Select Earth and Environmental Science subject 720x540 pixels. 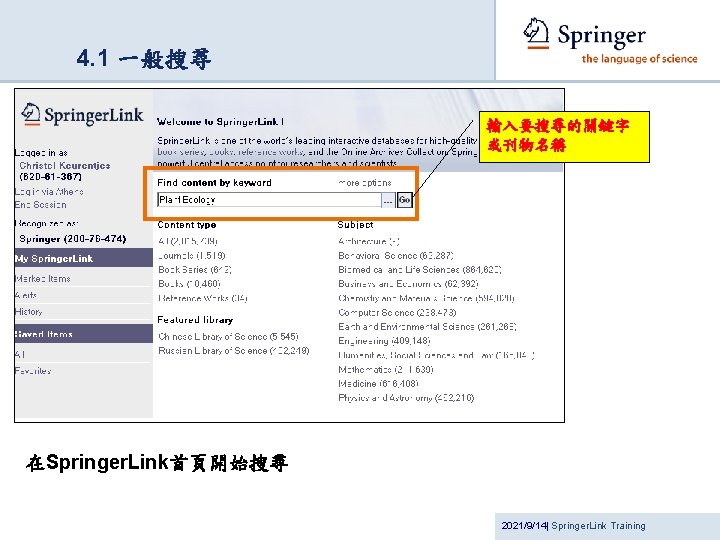(x=428, y=327)
